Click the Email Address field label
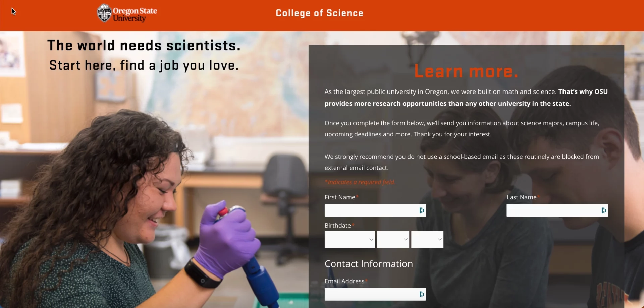This screenshot has height=308, width=644. (x=344, y=281)
